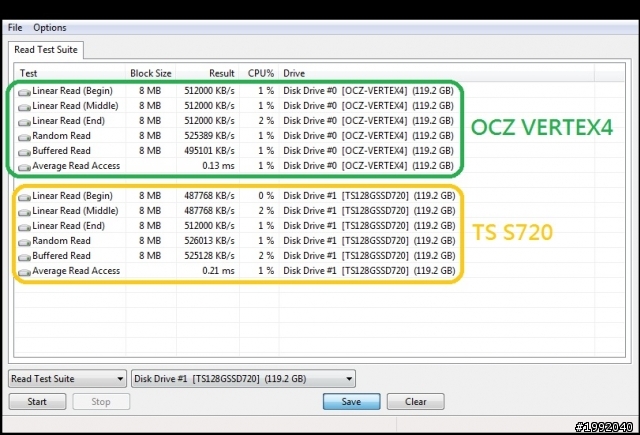The height and width of the screenshot is (435, 640).
Task: Click drive icon for OCZ Buffered Read
Action: click(x=24, y=153)
